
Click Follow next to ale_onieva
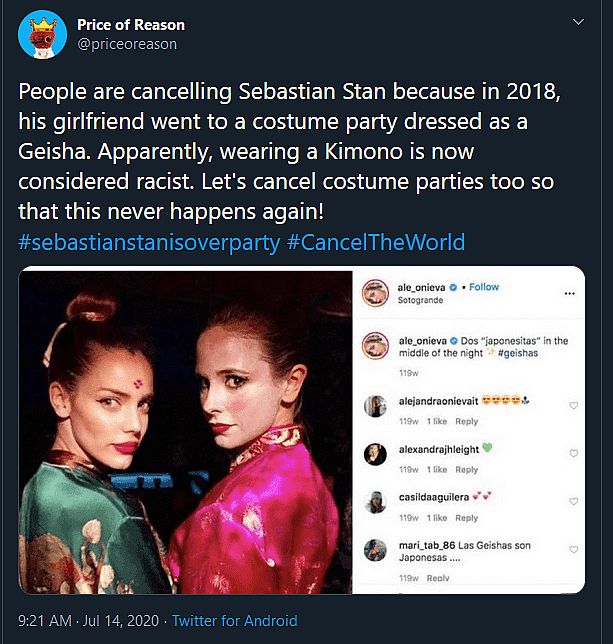[484, 287]
